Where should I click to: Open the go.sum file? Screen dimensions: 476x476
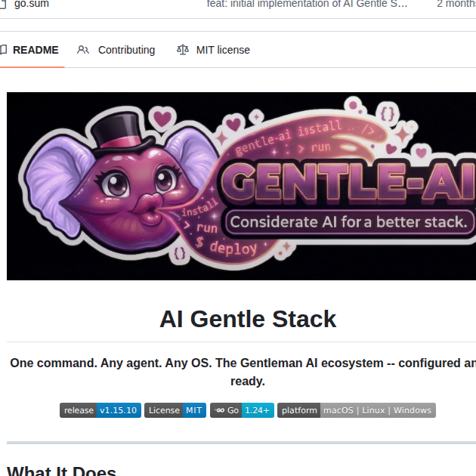point(31,4)
